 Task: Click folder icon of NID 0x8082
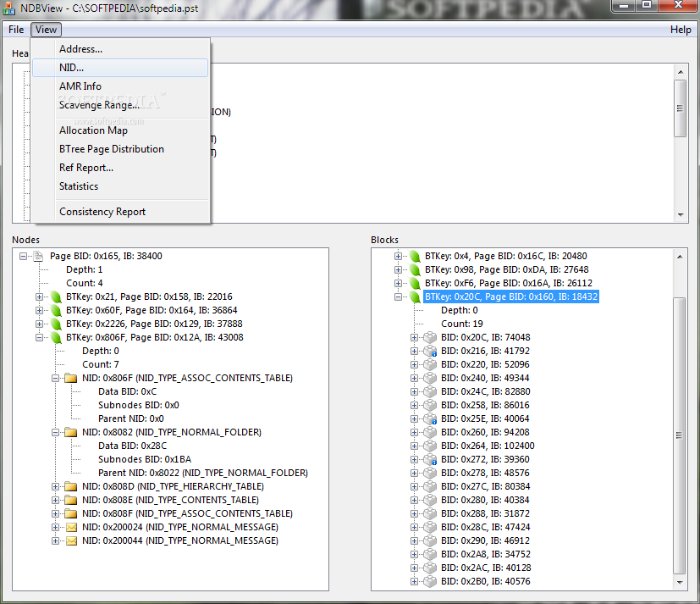tap(71, 432)
